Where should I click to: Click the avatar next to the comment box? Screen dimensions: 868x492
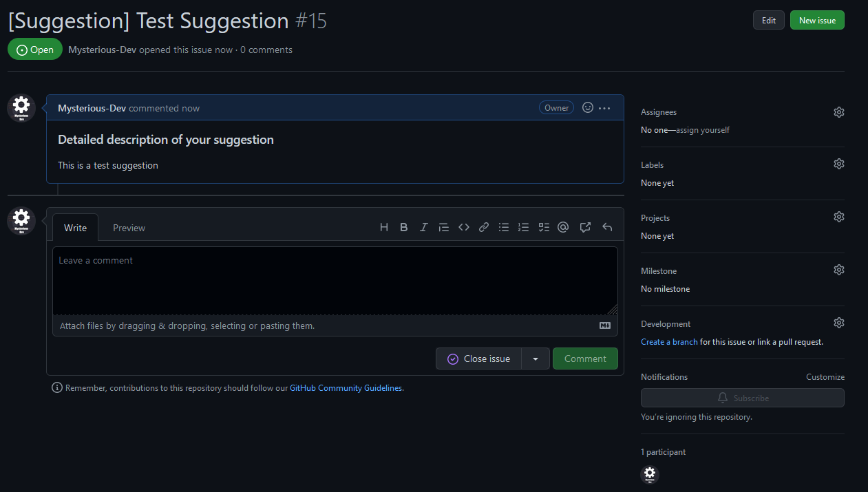pyautogui.click(x=21, y=221)
